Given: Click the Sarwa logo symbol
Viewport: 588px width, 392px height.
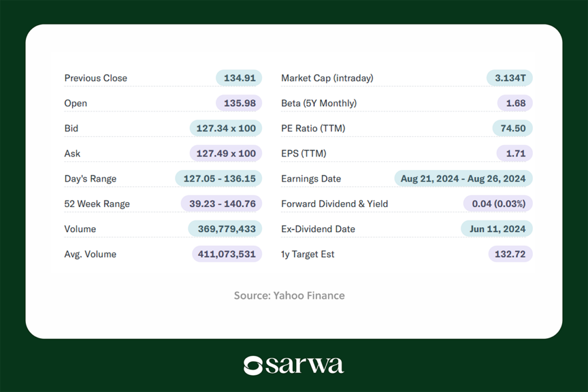Looking at the screenshot, I should click(x=253, y=366).
